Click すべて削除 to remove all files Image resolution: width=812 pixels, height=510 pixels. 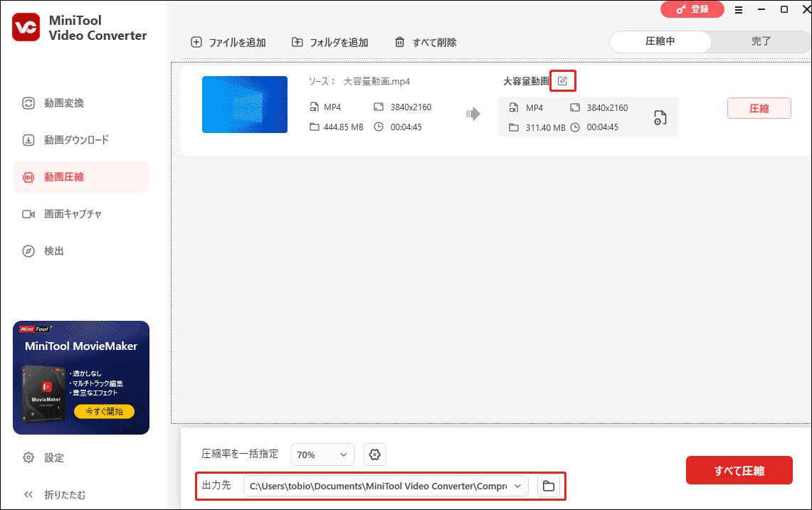pos(426,43)
